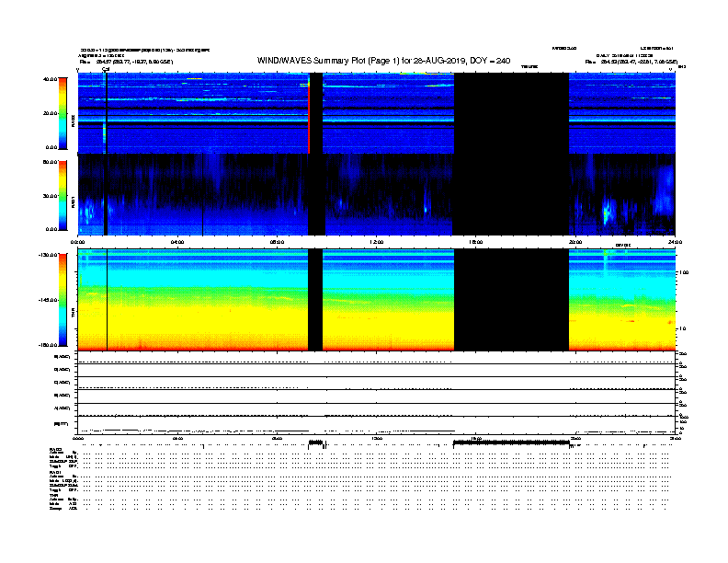The width and height of the screenshot is (728, 563).
Task: Select the -145.00 label on TNR scale
Action: pos(49,300)
